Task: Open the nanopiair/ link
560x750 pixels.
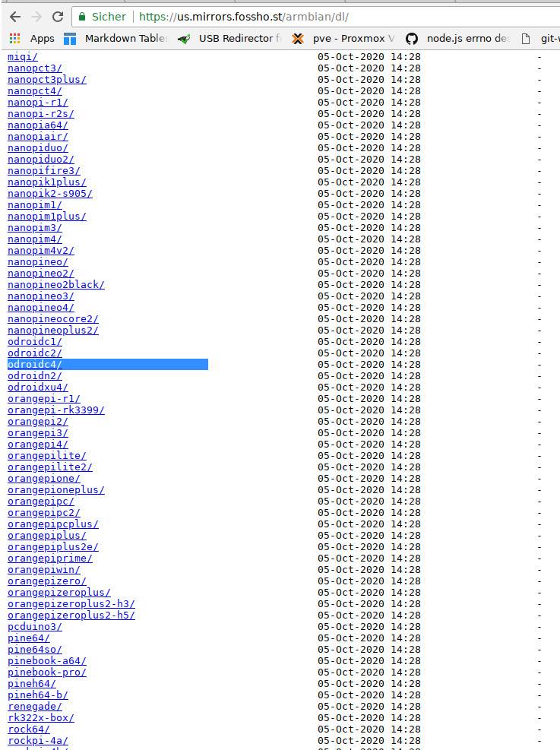Action: pyautogui.click(x=38, y=136)
